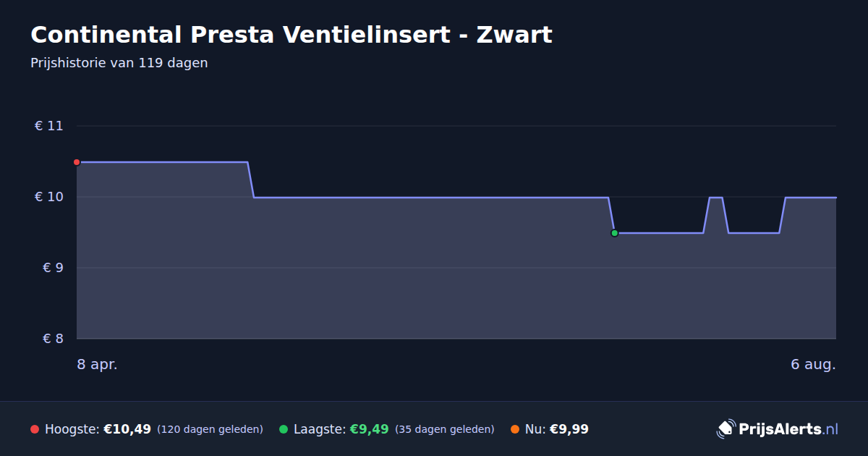Click the PrijsAlerts tag logo icon

[726, 429]
